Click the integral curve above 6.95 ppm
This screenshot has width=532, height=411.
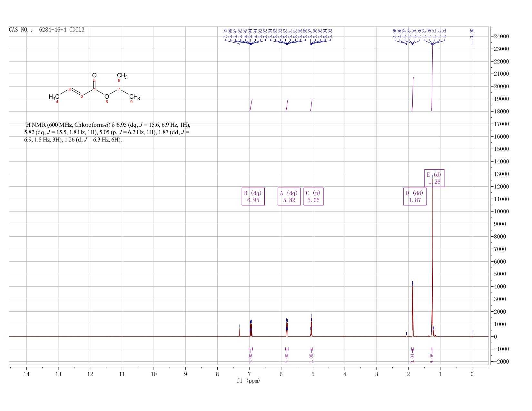tap(251, 105)
